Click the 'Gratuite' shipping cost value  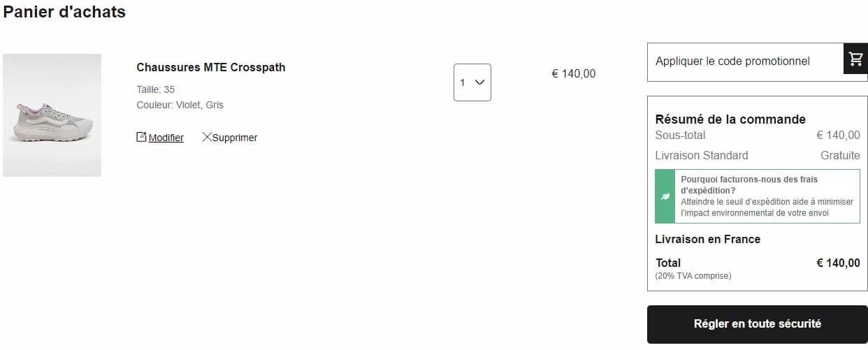pos(840,155)
